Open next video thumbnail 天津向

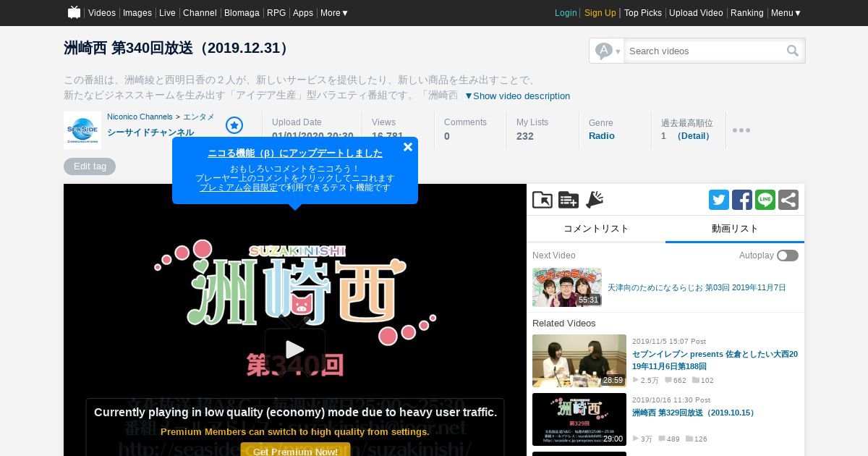(x=567, y=287)
